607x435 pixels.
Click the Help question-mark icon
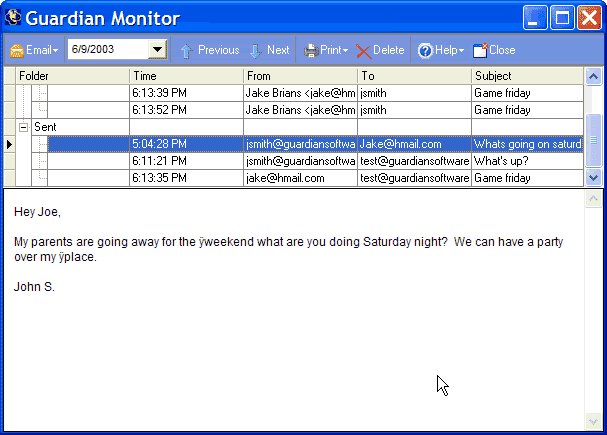click(x=425, y=51)
